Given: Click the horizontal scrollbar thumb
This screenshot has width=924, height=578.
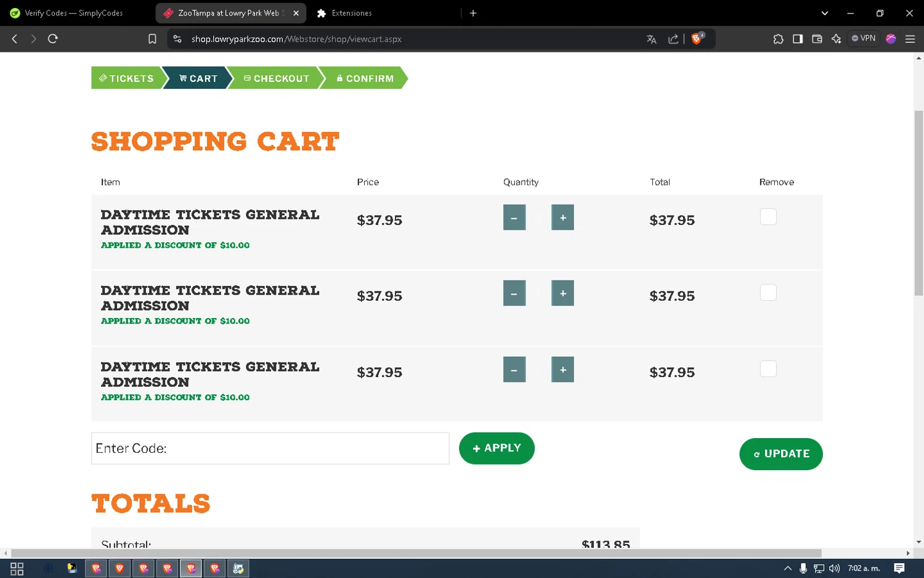Looking at the screenshot, I should (x=416, y=553).
